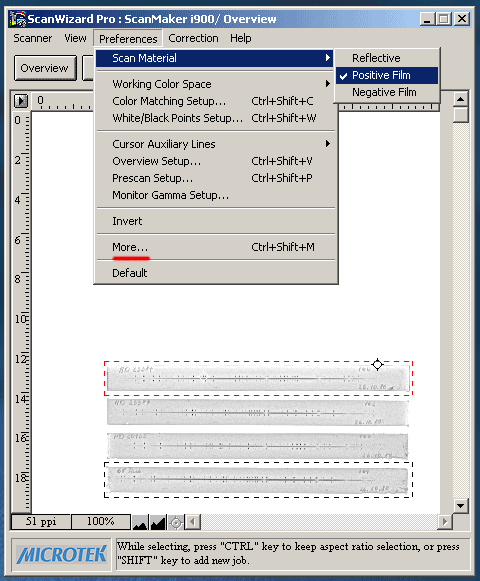
Task: Click the Overview button
Action: click(45, 68)
